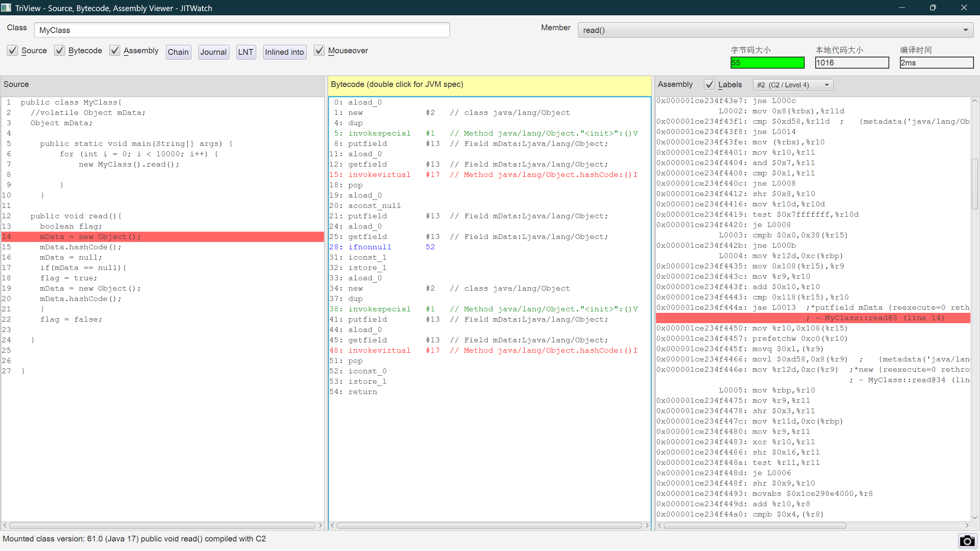Toggle the Bytecode checkbox
This screenshot has width=980, height=551.
59,51
